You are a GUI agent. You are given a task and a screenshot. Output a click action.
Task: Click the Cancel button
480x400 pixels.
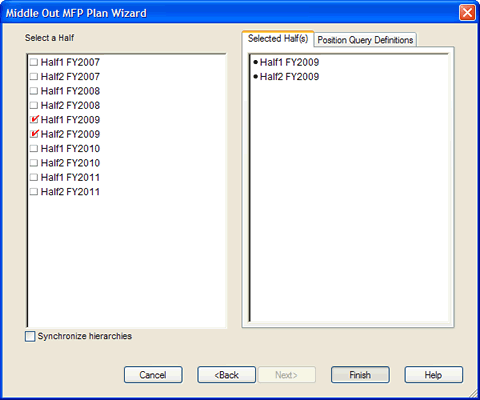153,375
